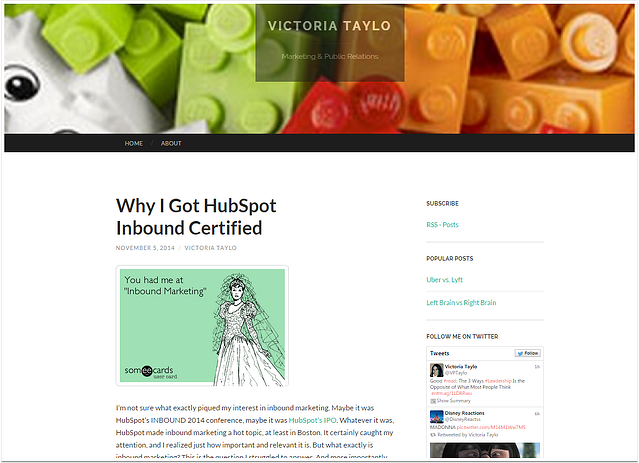Screen dimensions: 639x463
Task: Open the Disney Reactions avatar icon
Action: click(436, 417)
